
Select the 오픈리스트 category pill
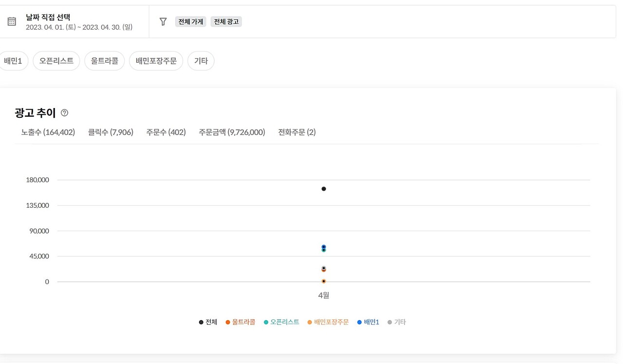click(x=56, y=61)
